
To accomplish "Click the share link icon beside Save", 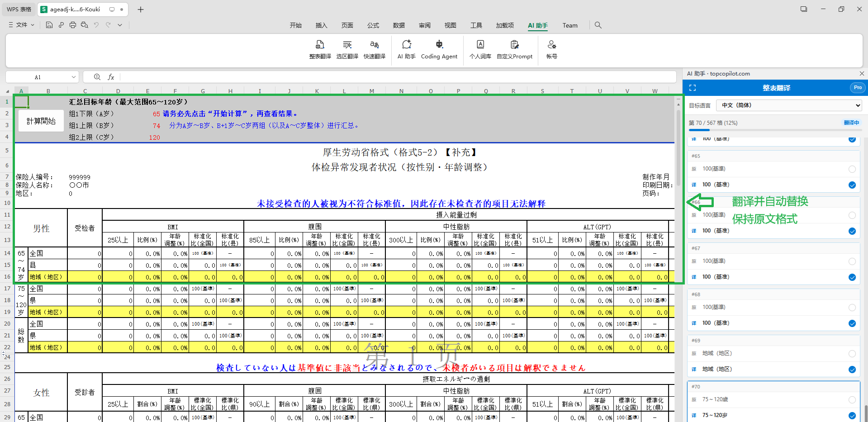I will tap(61, 25).
